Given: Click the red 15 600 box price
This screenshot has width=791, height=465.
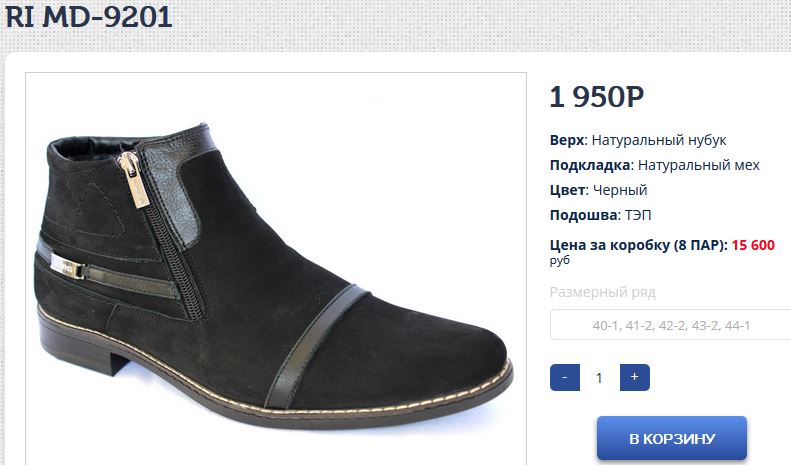Looking at the screenshot, I should click(753, 245).
